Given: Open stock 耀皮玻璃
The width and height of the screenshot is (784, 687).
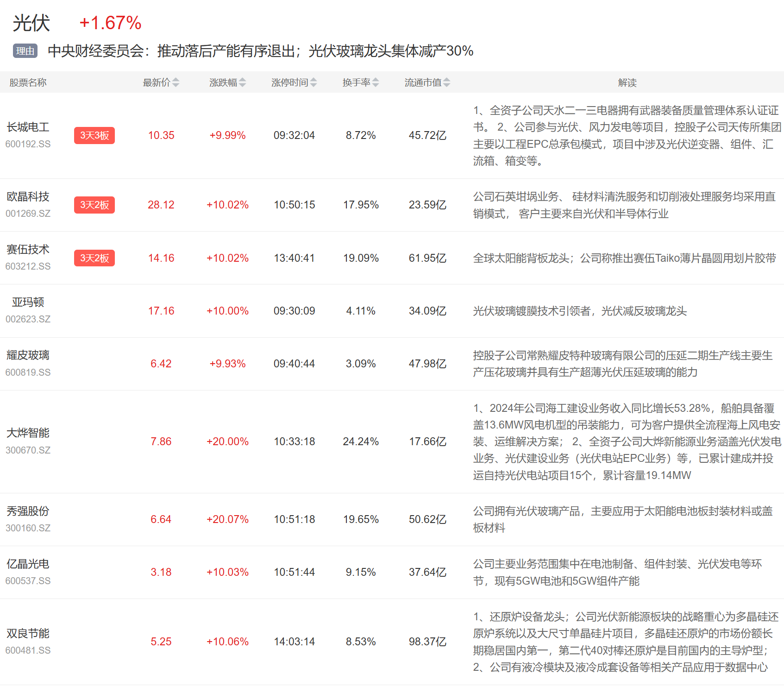Looking at the screenshot, I should pos(28,355).
